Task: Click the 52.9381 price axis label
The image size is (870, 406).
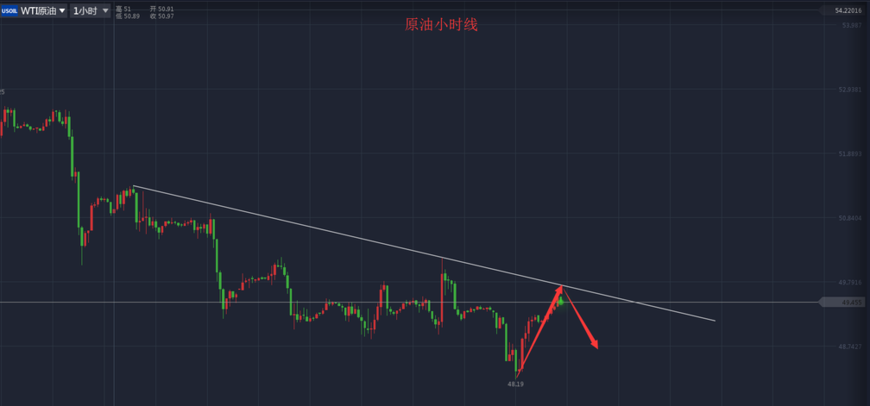Action: [851, 89]
